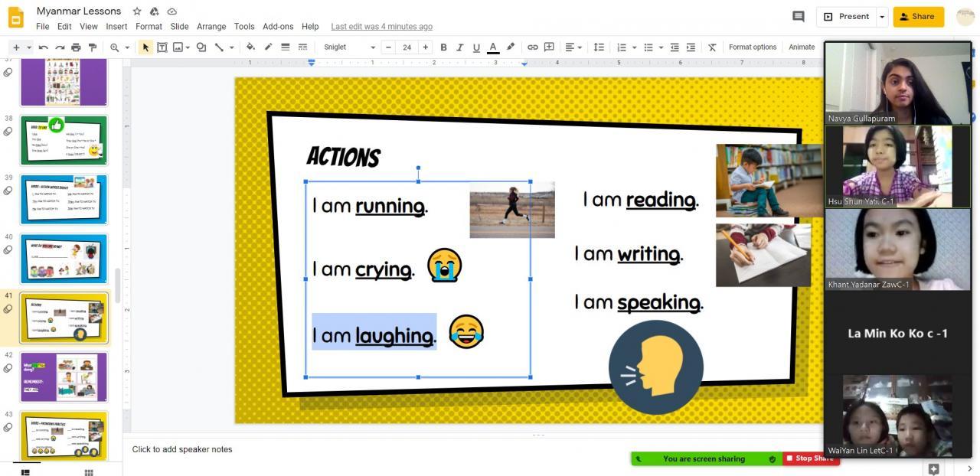This screenshot has height=476, width=980.
Task: Activate the Select arrow cursor tool
Action: pos(145,47)
